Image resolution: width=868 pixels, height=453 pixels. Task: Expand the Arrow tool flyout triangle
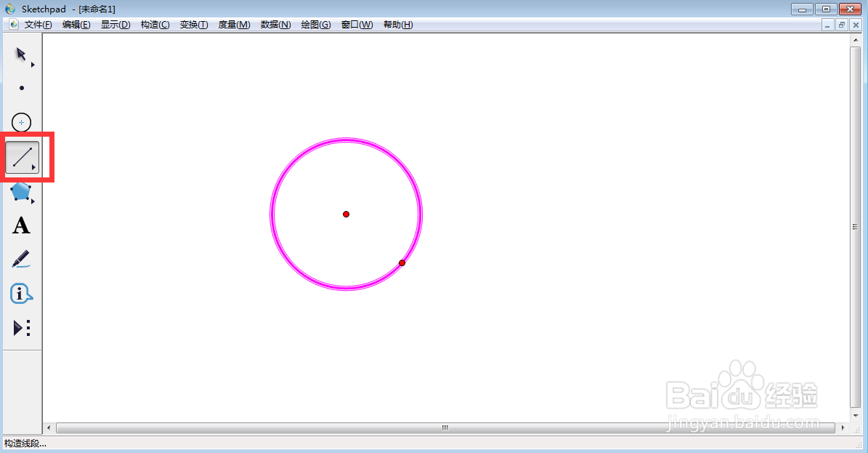click(x=33, y=65)
